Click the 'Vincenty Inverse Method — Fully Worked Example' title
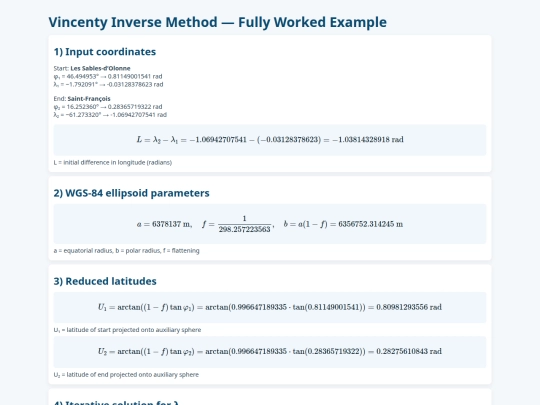The width and height of the screenshot is (540, 405). (x=217, y=22)
